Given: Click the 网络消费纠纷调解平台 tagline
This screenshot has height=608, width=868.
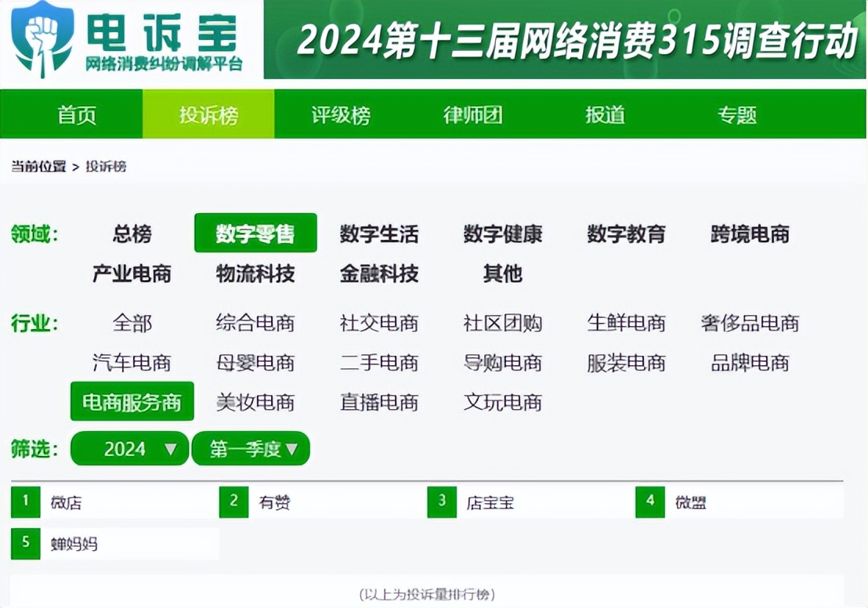Looking at the screenshot, I should pos(164,64).
